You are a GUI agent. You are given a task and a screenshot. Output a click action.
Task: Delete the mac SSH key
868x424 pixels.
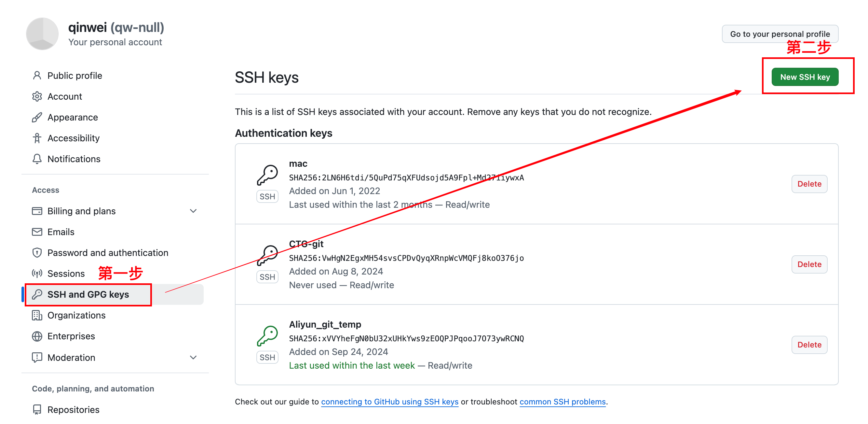[x=809, y=184]
